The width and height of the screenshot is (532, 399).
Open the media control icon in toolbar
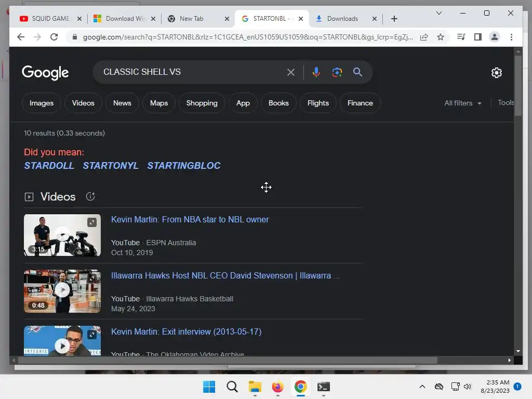click(461, 37)
